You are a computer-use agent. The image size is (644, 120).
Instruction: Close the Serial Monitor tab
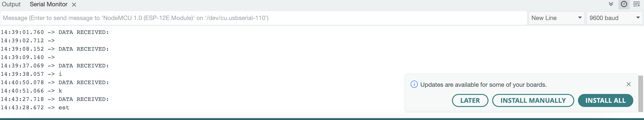click(74, 5)
